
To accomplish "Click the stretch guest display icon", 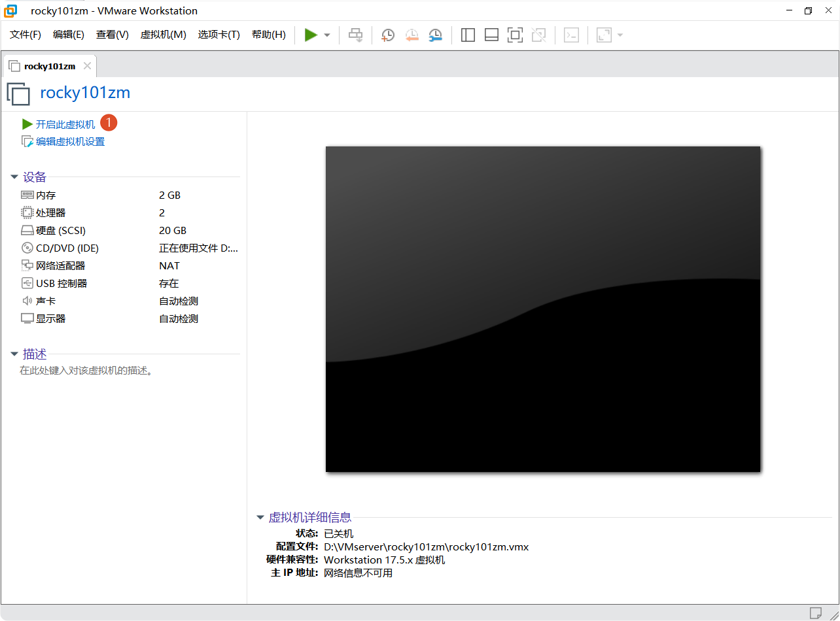I will tap(604, 35).
